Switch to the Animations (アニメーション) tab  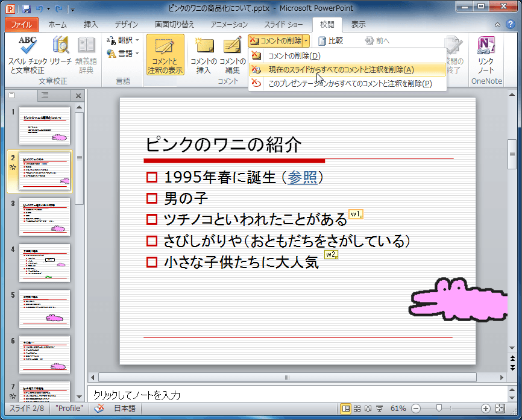[x=229, y=24]
